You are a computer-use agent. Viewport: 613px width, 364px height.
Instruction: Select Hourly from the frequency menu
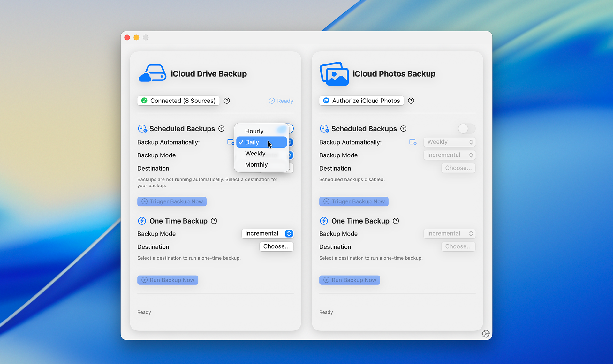pos(261,131)
